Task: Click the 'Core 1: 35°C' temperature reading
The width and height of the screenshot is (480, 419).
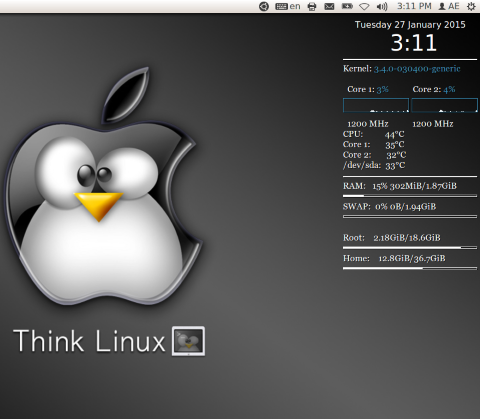Action: (374, 145)
